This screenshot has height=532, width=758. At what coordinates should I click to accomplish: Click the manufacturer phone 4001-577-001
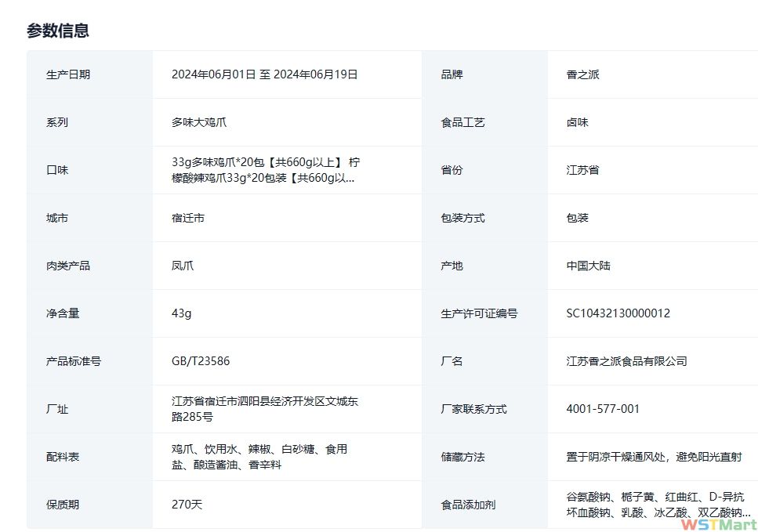tap(603, 409)
